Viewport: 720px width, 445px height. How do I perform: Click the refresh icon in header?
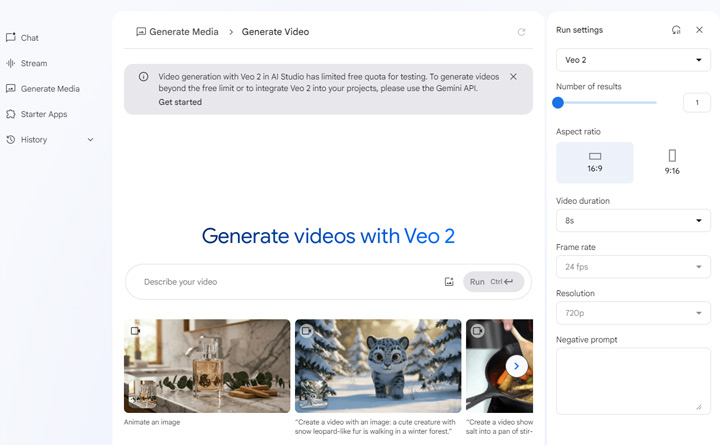point(521,32)
